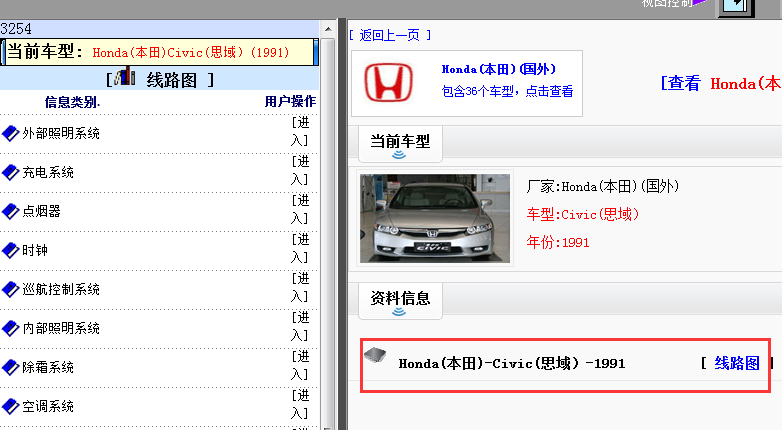
Task: Go back via 返回上一页 link
Action: click(390, 35)
